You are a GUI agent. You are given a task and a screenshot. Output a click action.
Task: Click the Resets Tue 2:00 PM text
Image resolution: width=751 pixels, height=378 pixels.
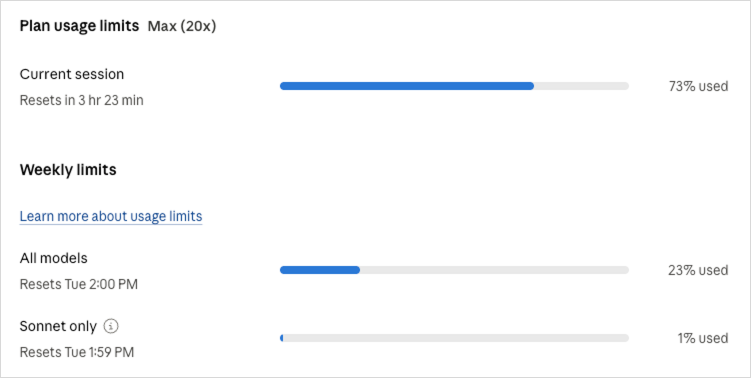click(79, 285)
